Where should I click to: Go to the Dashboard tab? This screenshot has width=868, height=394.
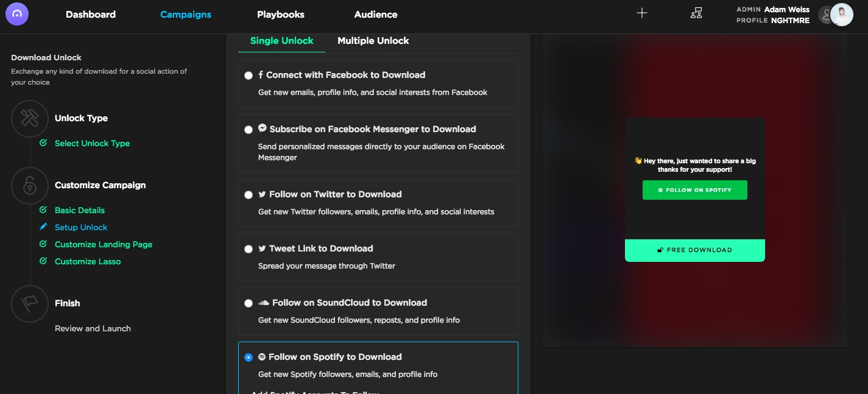coord(91,14)
